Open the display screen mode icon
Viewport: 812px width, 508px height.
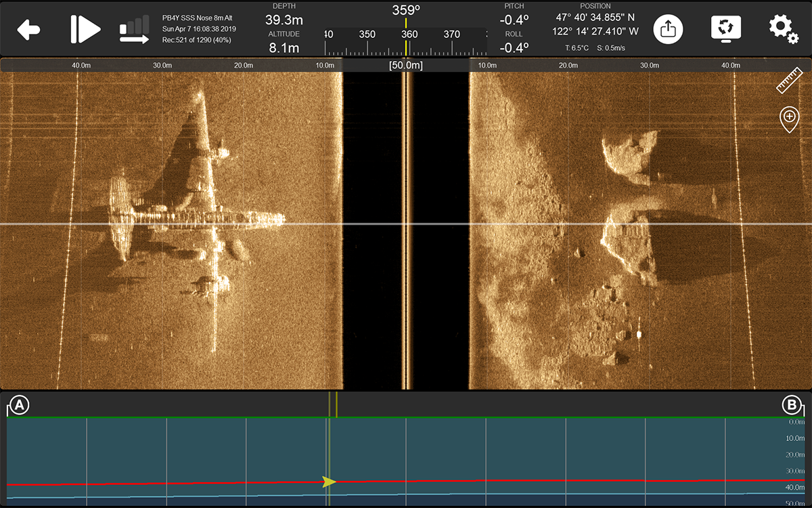pos(726,29)
